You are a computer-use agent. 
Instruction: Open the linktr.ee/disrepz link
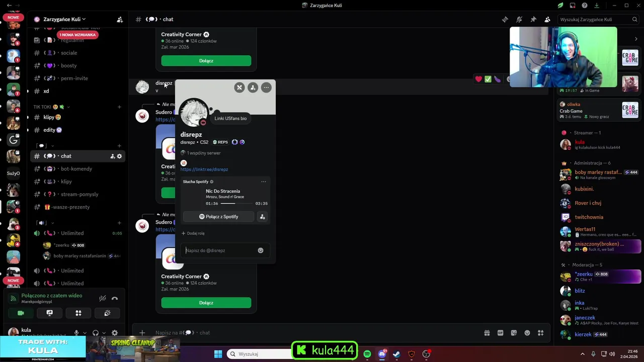[204, 169]
